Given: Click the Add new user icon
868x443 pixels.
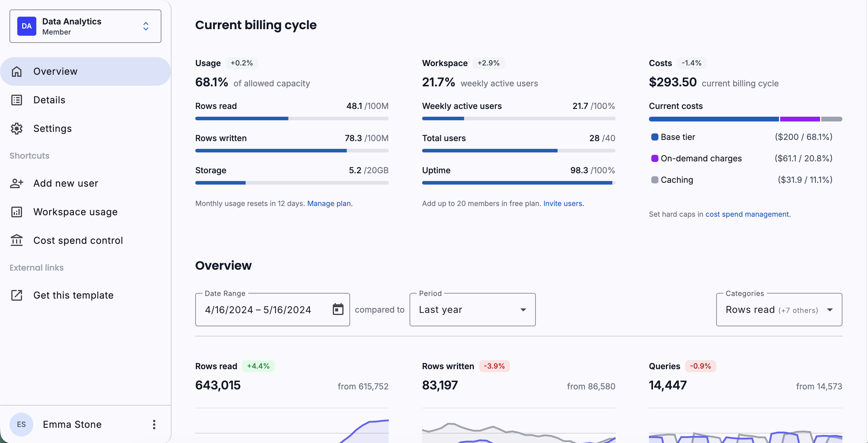Looking at the screenshot, I should [16, 183].
